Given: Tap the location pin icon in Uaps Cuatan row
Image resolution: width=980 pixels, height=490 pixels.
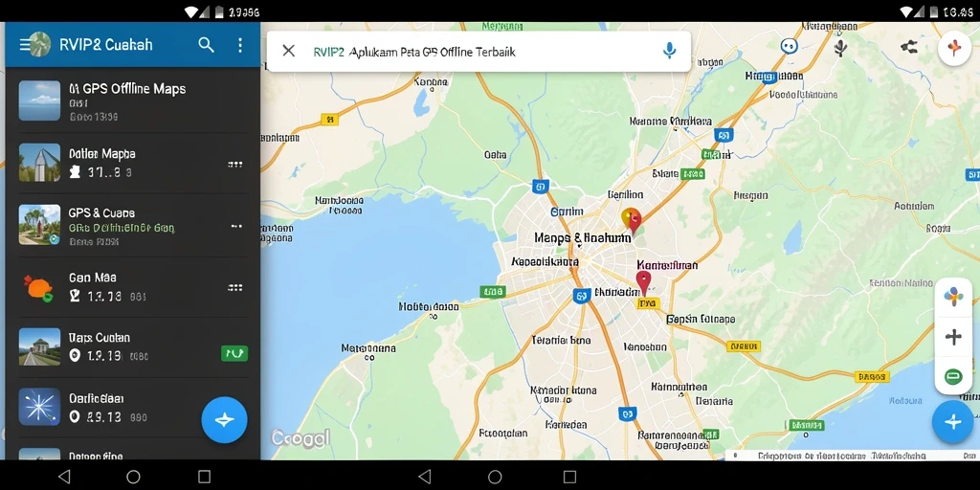Looking at the screenshot, I should click(x=75, y=356).
